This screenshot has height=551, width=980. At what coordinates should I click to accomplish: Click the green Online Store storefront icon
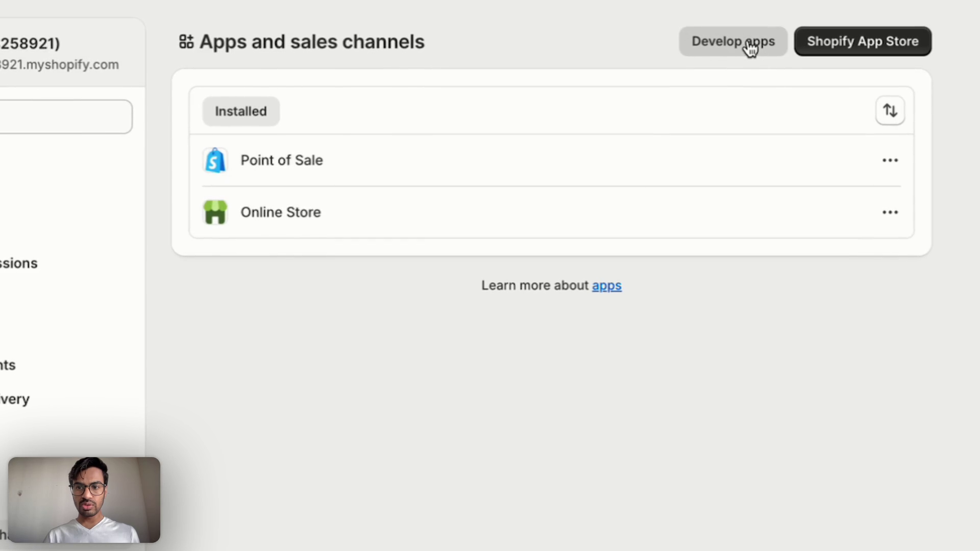(215, 212)
